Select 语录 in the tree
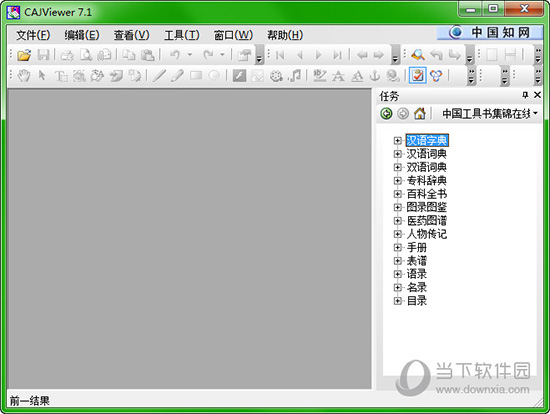Image resolution: width=550 pixels, height=414 pixels. point(417,274)
